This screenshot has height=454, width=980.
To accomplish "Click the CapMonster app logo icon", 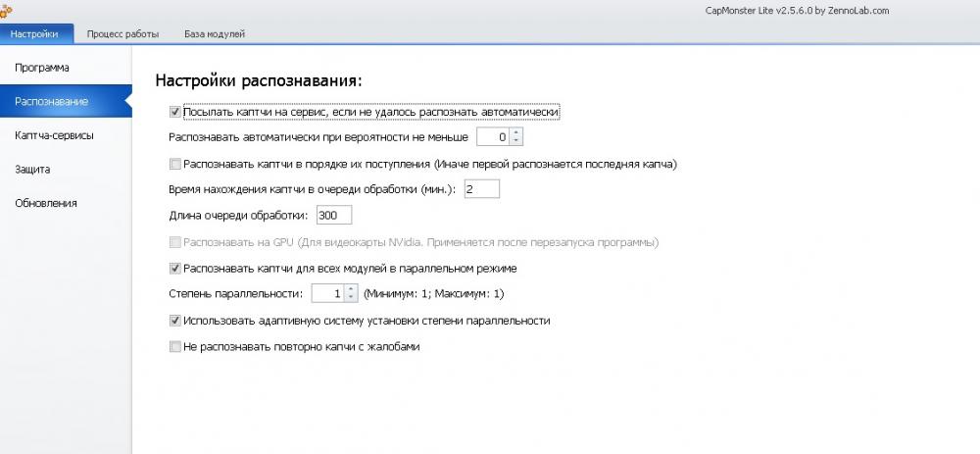I will (x=5, y=10).
